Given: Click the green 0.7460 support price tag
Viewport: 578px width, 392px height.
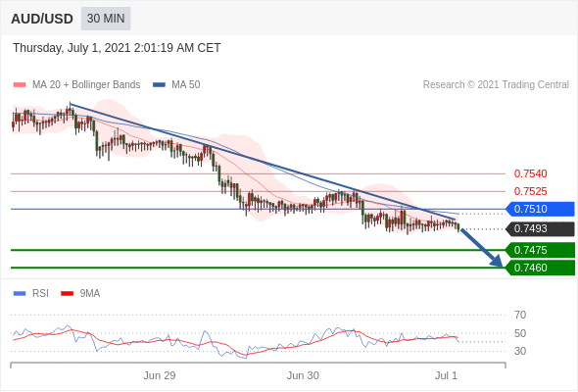Looking at the screenshot, I should point(540,268).
